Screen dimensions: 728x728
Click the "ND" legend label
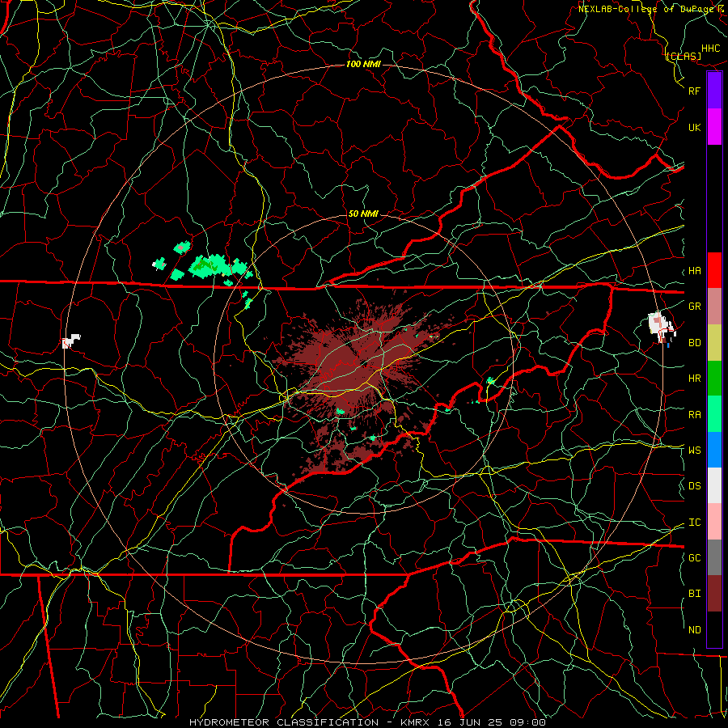(x=695, y=630)
